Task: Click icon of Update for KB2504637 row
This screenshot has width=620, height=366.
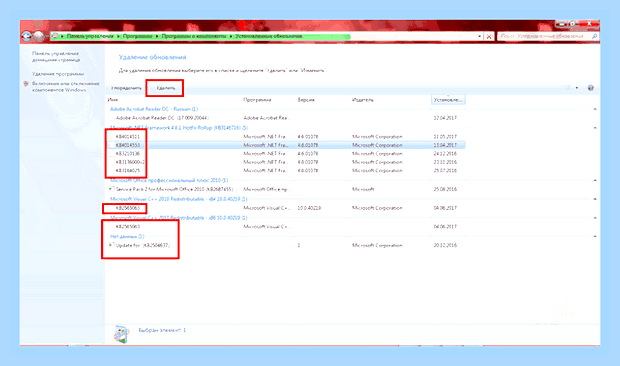Action: [x=112, y=245]
